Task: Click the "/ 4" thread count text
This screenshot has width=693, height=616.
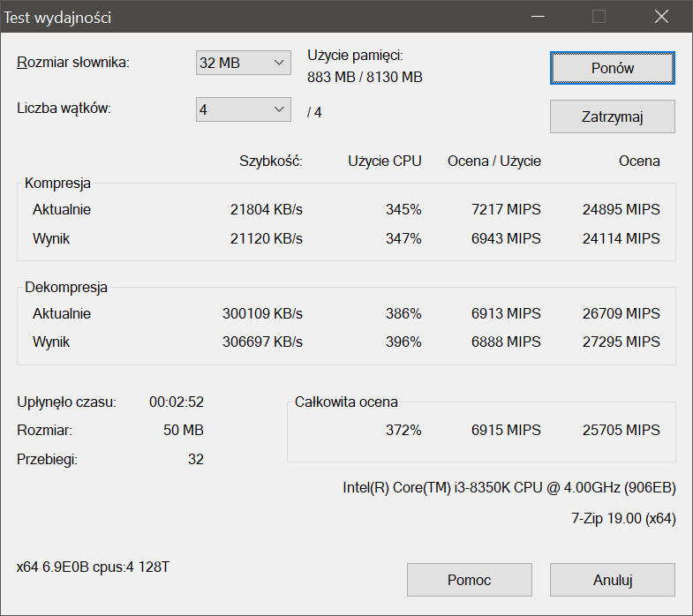Action: [314, 112]
